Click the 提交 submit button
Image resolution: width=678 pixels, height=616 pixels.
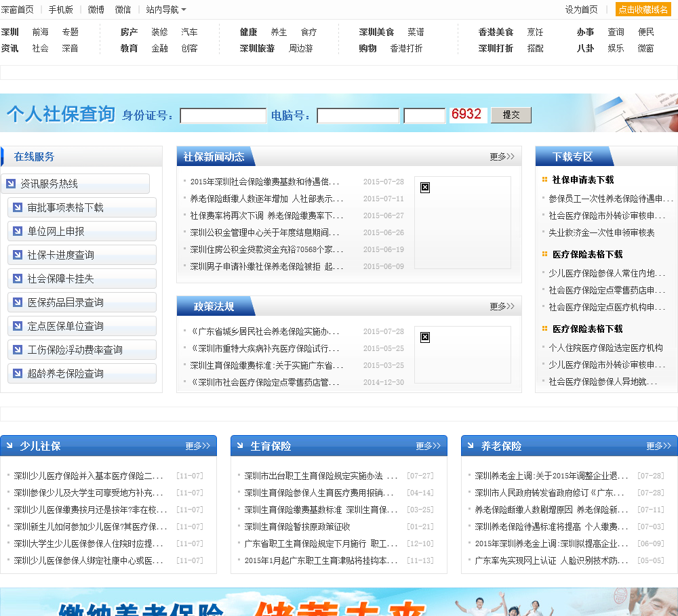click(511, 115)
